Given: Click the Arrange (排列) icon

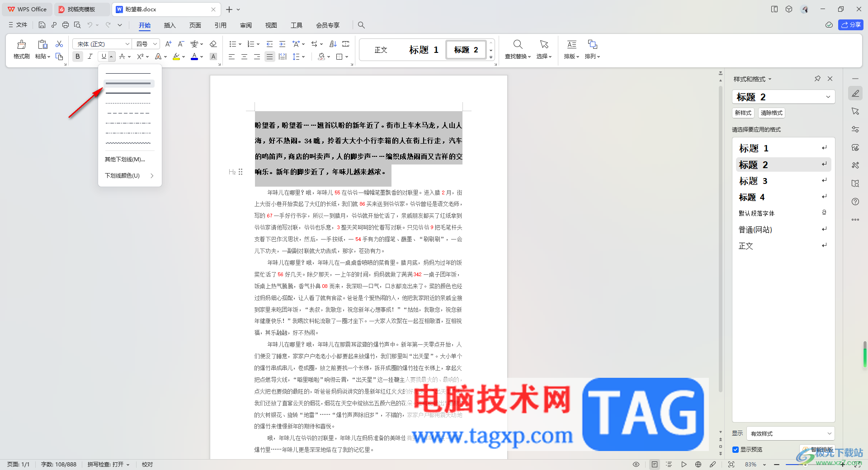Looking at the screenshot, I should [x=592, y=44].
